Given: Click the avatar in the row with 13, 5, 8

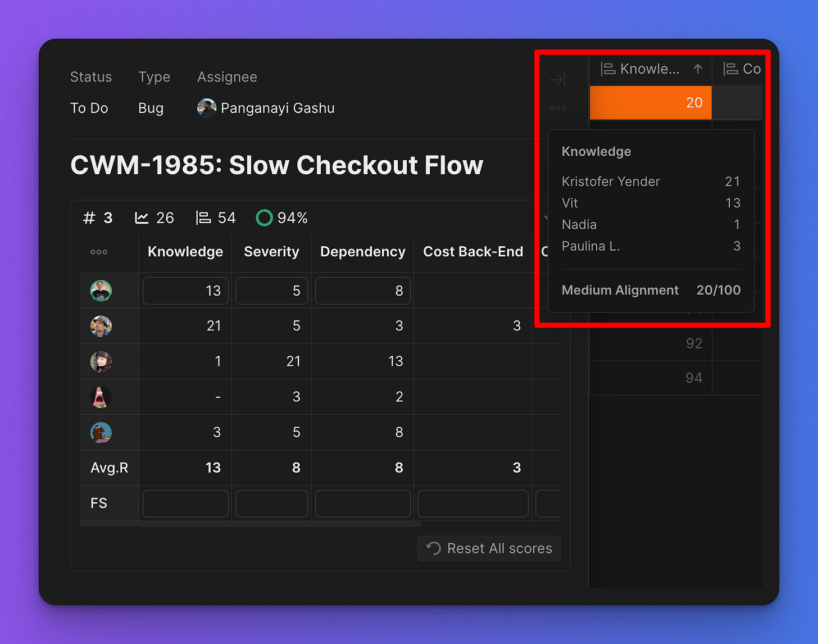Looking at the screenshot, I should [x=101, y=291].
